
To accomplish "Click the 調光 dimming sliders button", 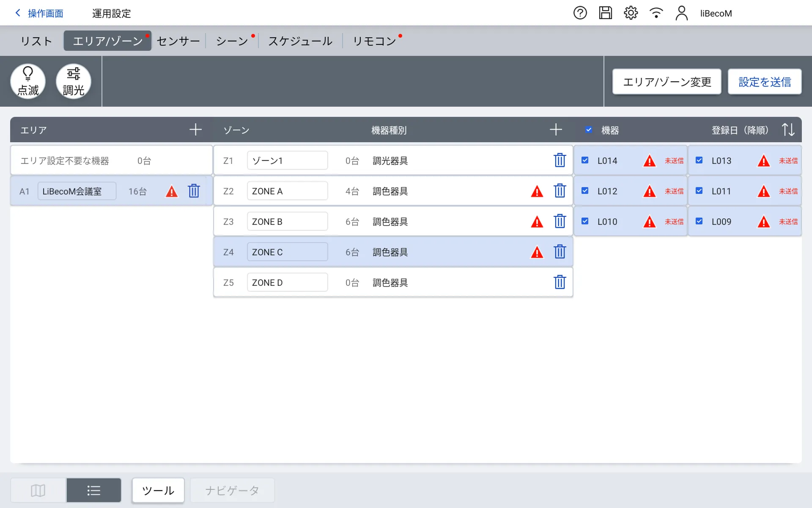I will [74, 81].
